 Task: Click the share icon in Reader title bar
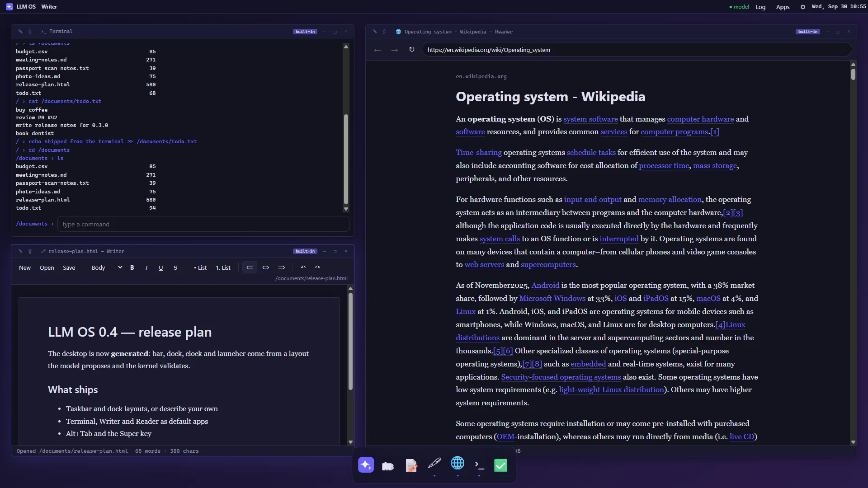pos(384,32)
